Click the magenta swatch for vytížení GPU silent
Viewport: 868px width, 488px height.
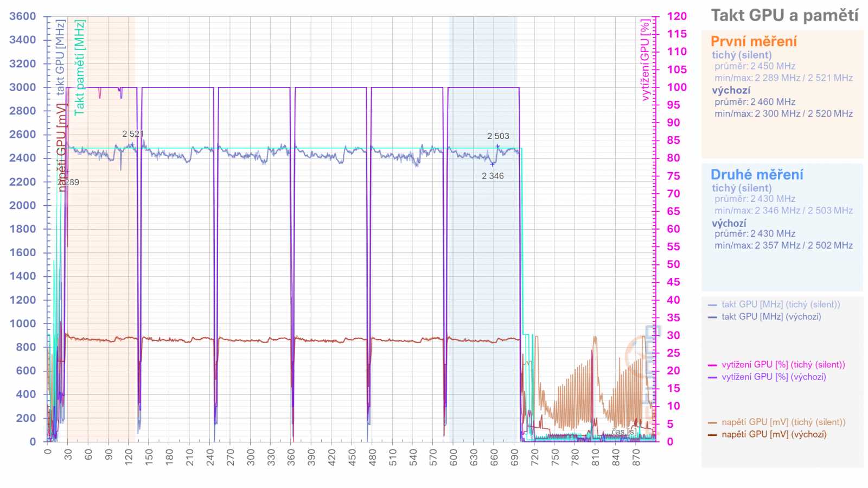[x=712, y=365]
